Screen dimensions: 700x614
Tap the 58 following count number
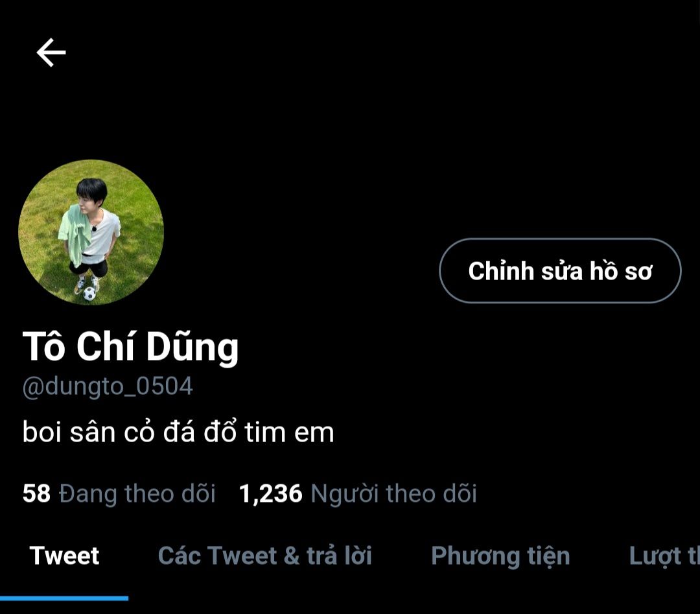(x=36, y=493)
